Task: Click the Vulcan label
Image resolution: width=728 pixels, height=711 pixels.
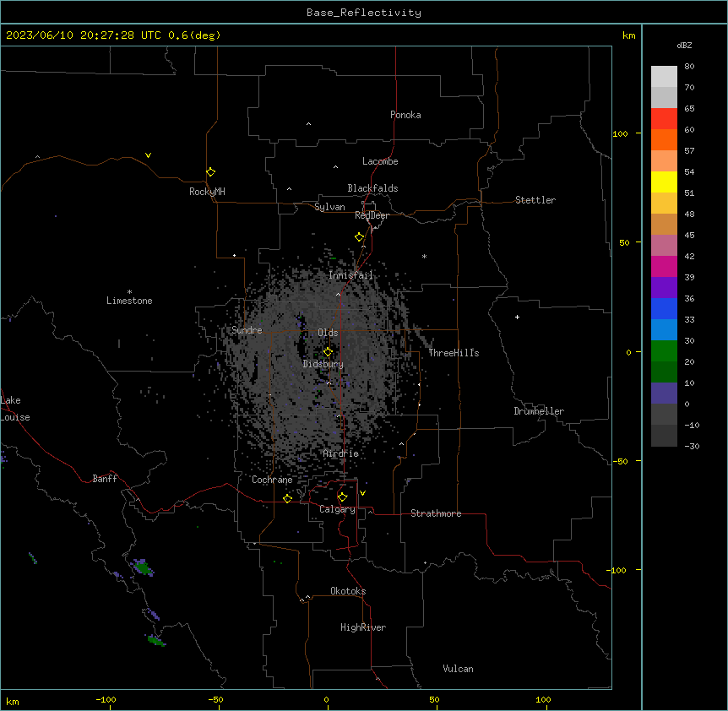Action: coord(459,669)
